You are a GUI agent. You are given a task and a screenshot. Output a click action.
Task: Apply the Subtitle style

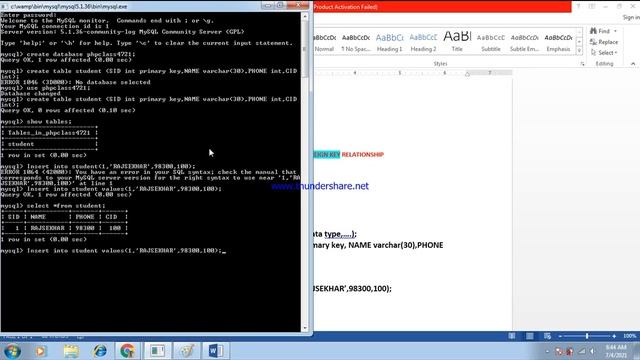click(x=491, y=42)
